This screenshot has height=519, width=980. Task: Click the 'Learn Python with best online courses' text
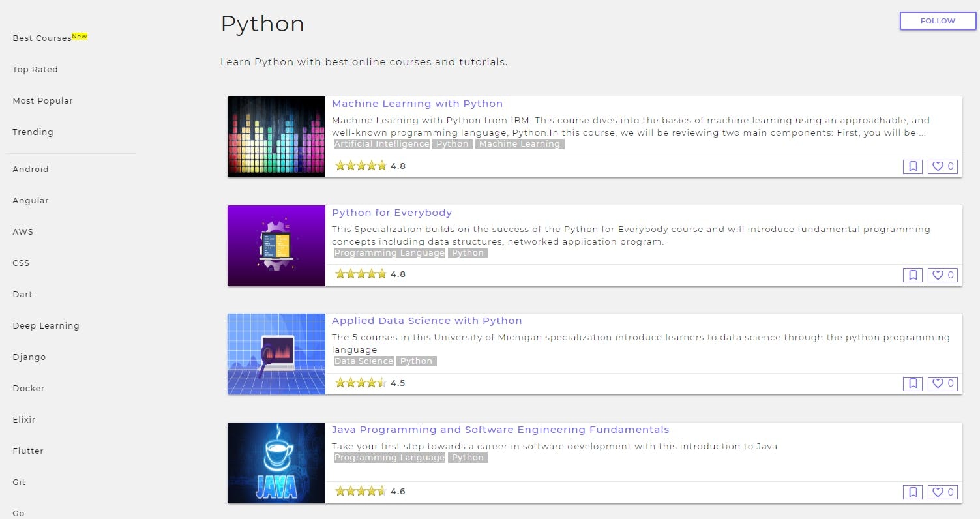coord(364,62)
